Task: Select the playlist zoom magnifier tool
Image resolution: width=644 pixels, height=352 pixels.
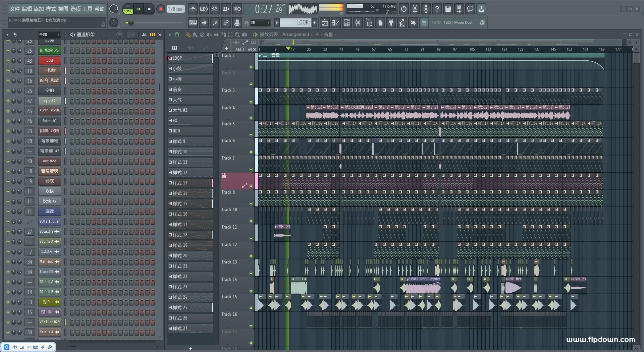Action: pos(237,35)
